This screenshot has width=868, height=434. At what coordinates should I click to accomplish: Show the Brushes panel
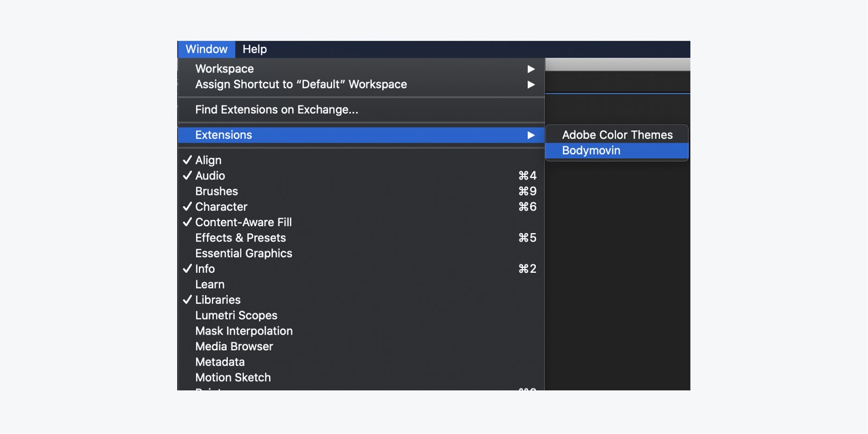pos(216,192)
